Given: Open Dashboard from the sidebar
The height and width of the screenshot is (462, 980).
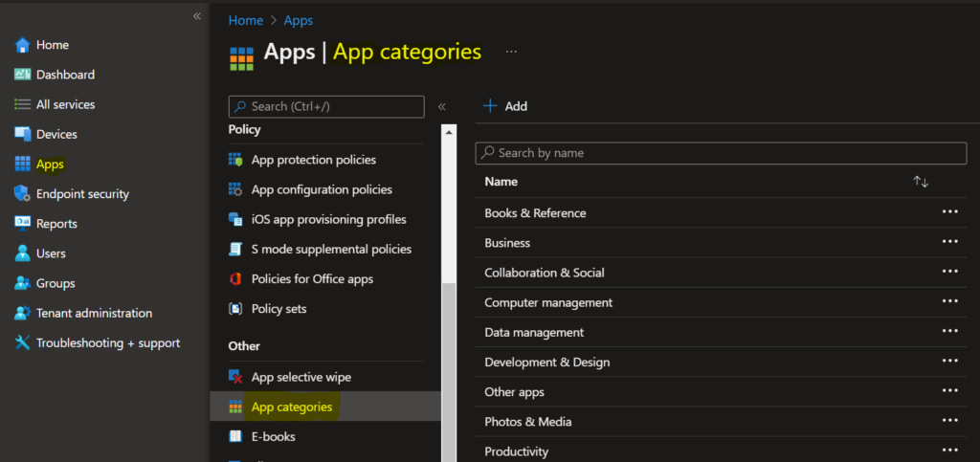Looking at the screenshot, I should pyautogui.click(x=66, y=75).
